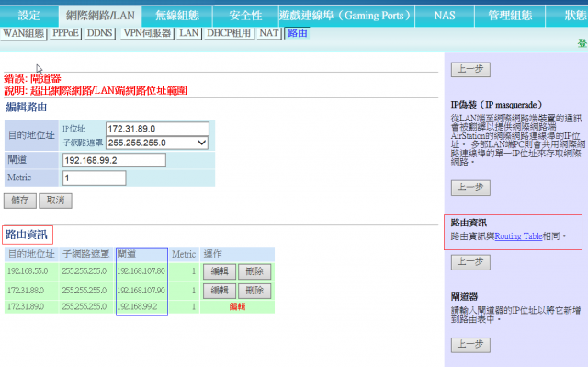Click 上一步 button below 路由資訊 help
Viewport: 588px width, 367px height.
pos(470,262)
